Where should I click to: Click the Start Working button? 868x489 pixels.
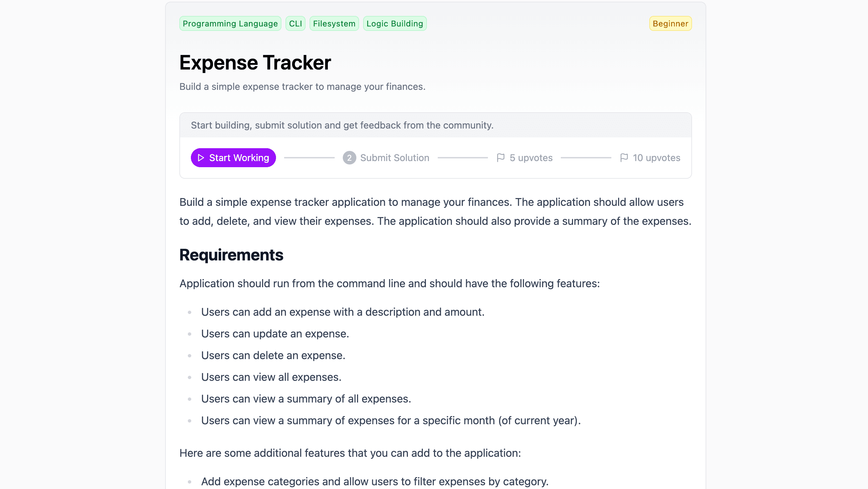coord(233,158)
